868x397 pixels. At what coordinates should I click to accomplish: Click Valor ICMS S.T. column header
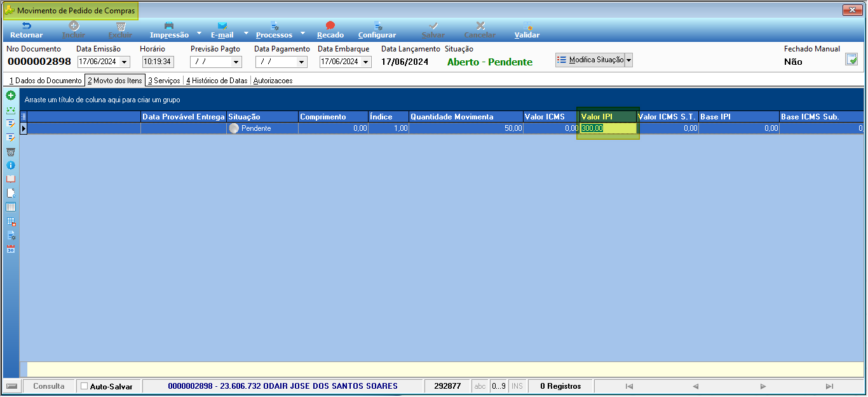[x=667, y=117]
